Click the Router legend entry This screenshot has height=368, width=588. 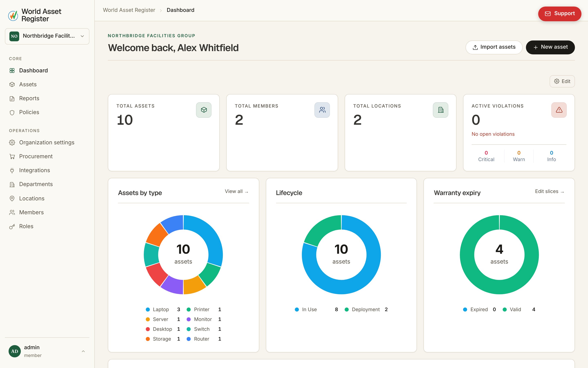pyautogui.click(x=204, y=339)
